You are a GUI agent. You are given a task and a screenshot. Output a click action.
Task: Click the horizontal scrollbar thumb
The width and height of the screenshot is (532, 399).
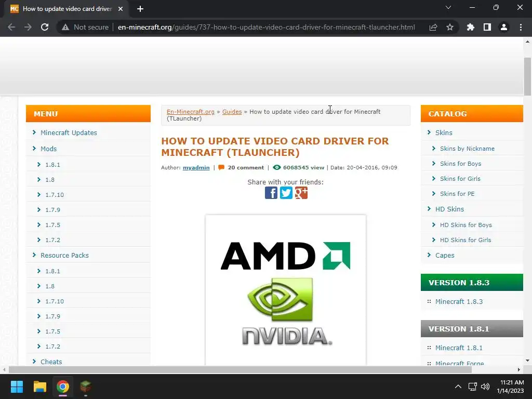tap(240, 369)
